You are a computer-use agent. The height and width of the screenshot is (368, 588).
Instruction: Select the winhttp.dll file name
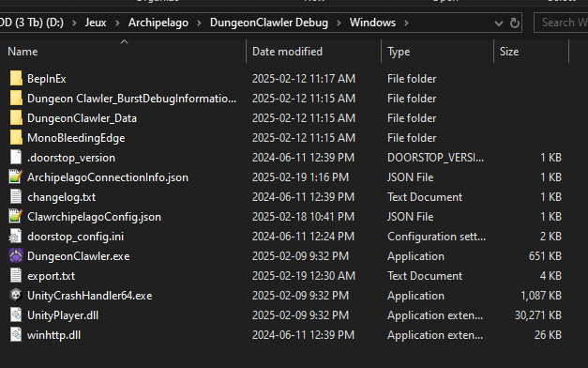[x=53, y=335]
